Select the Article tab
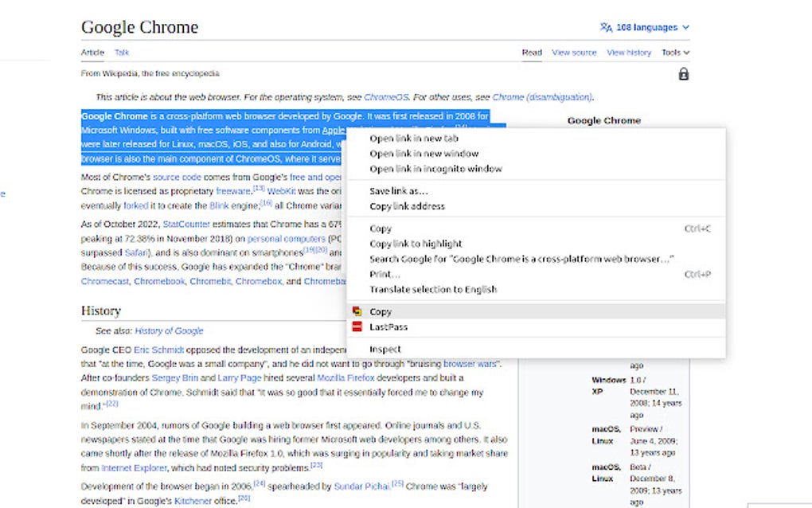Image resolution: width=812 pixels, height=508 pixels. [92, 53]
